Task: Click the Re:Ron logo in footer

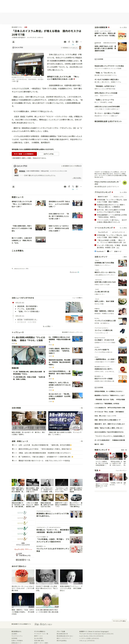Action: 43,624
